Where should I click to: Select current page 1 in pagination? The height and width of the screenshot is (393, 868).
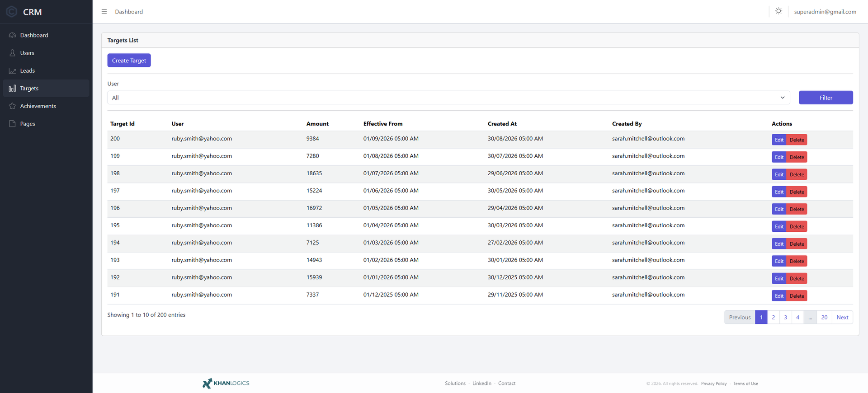761,318
